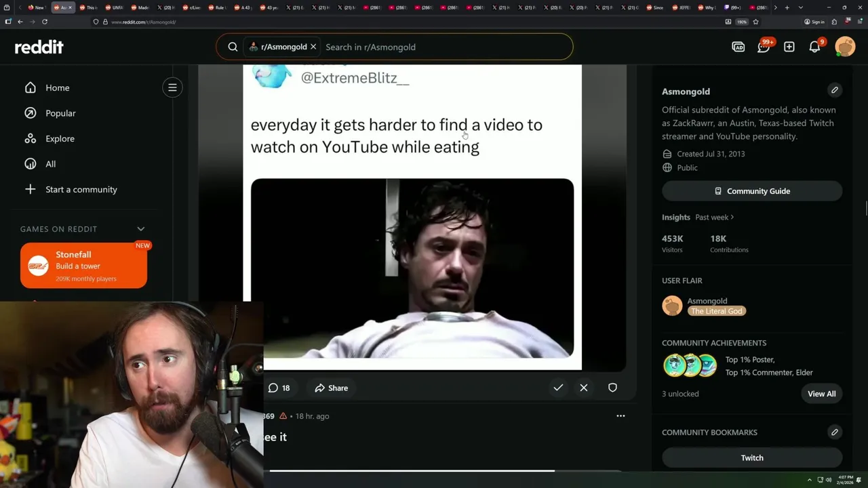Click Start a community
868x488 pixels.
(x=81, y=189)
